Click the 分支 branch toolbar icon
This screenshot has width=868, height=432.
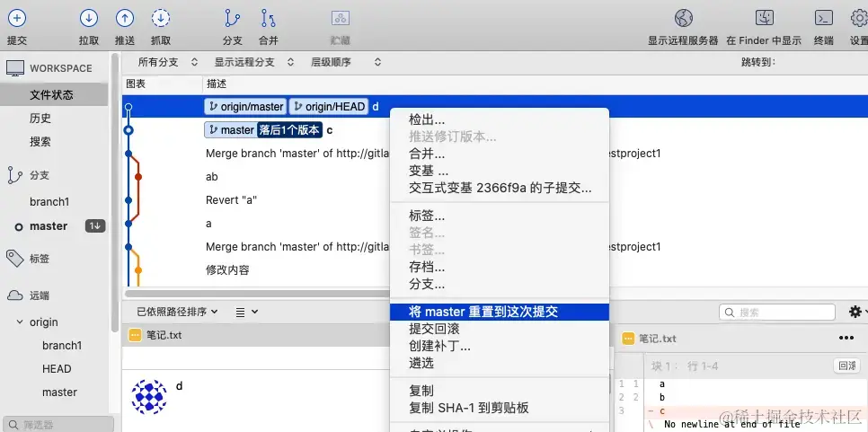pos(233,18)
